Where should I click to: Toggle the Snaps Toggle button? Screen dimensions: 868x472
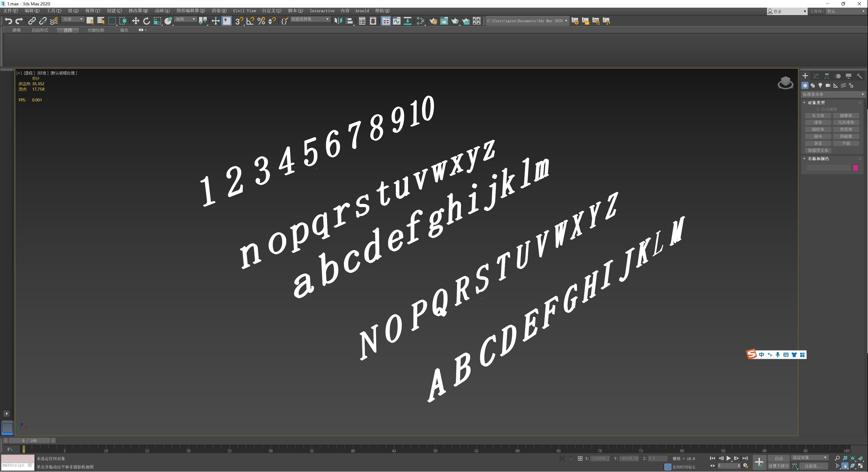pyautogui.click(x=239, y=21)
